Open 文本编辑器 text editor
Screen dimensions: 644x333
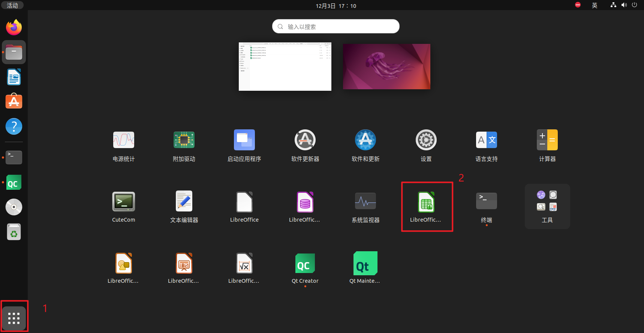[x=184, y=207]
